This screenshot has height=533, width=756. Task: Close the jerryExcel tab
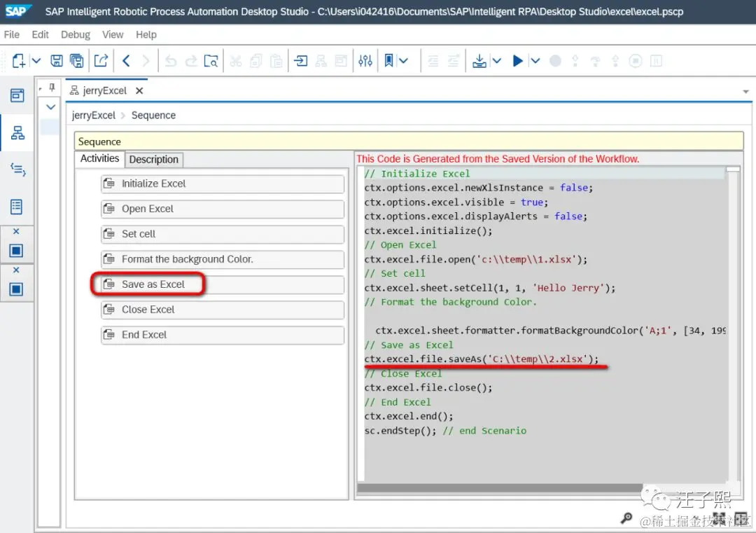point(139,90)
